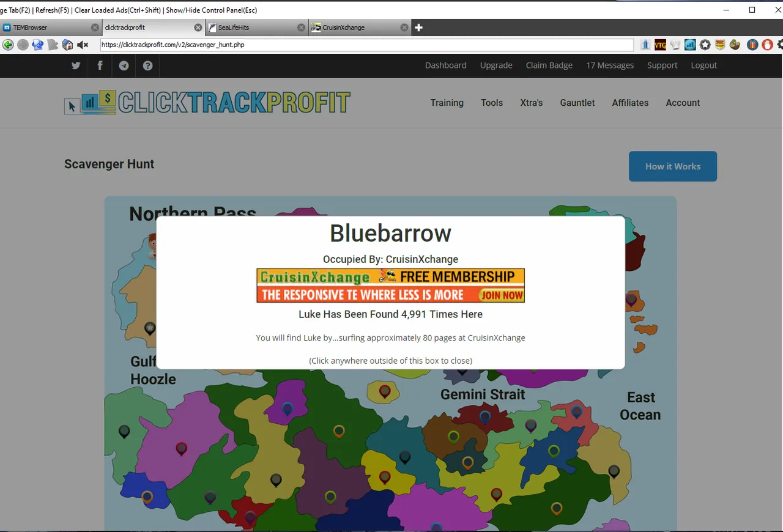Click the yellow shield toolbar icon
This screenshot has height=532, width=783.
click(x=720, y=45)
